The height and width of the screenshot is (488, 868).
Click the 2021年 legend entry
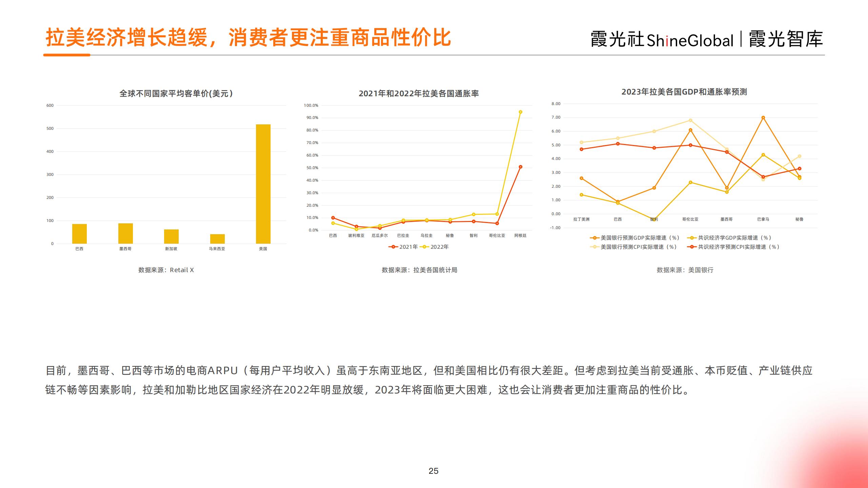point(403,247)
